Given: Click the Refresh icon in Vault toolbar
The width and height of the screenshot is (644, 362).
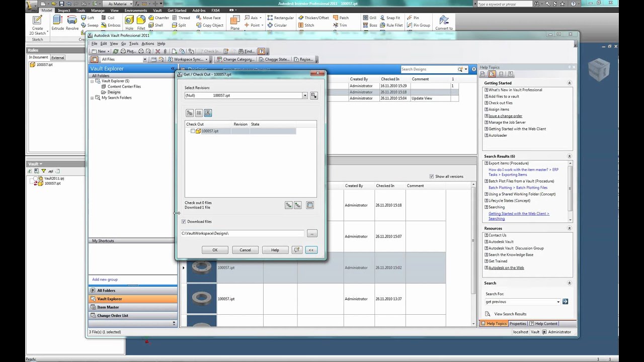Looking at the screenshot, I should [x=116, y=51].
